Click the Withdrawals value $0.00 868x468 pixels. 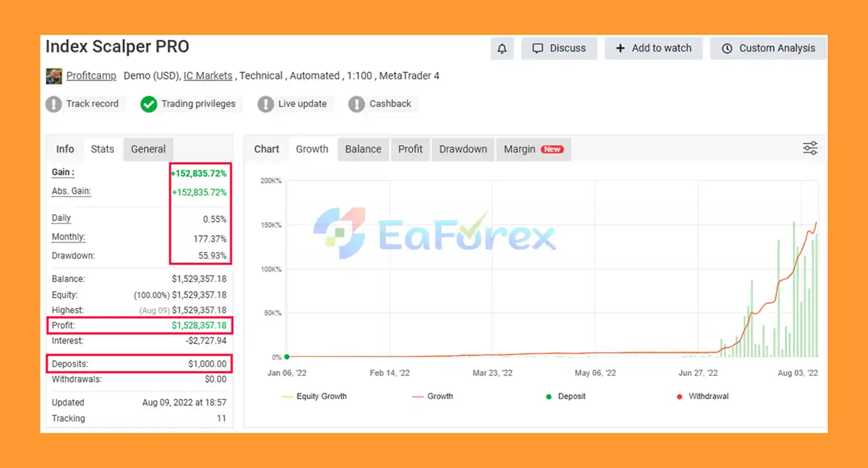coord(216,379)
